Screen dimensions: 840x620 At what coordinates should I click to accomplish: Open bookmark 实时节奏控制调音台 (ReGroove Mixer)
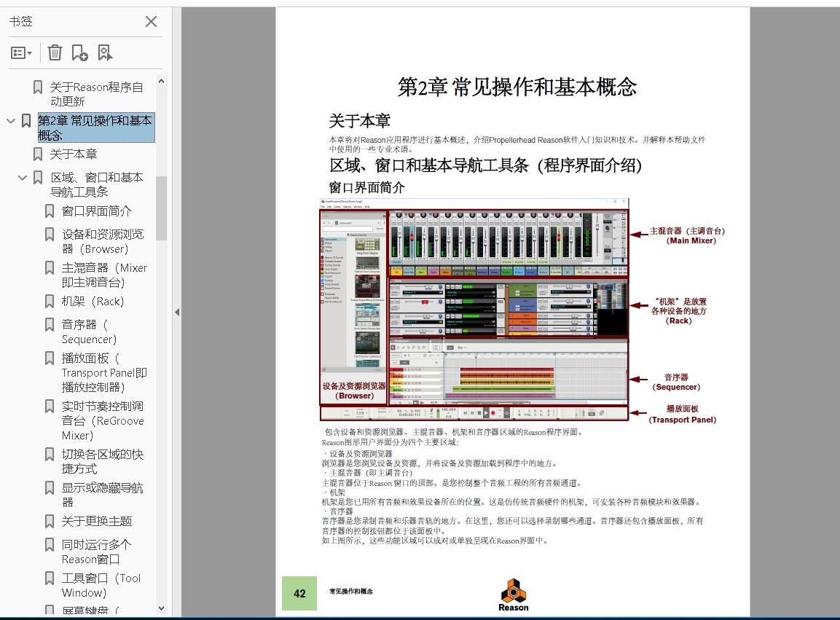click(103, 420)
